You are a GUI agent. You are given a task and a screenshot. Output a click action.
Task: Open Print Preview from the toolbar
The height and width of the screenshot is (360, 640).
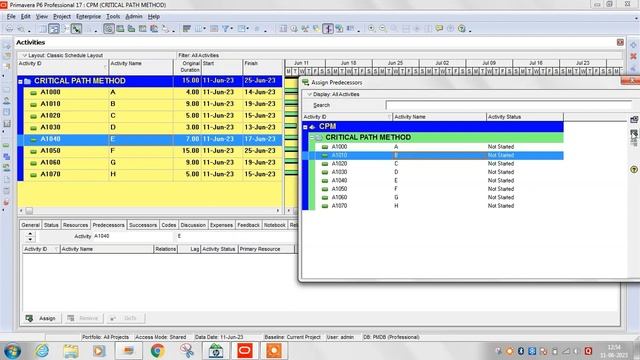click(x=20, y=29)
